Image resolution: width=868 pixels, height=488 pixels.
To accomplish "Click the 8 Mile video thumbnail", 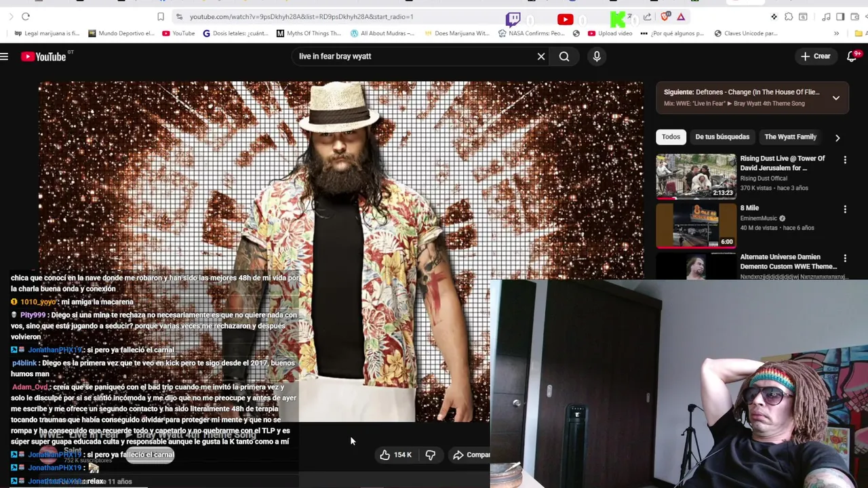I will click(x=696, y=226).
